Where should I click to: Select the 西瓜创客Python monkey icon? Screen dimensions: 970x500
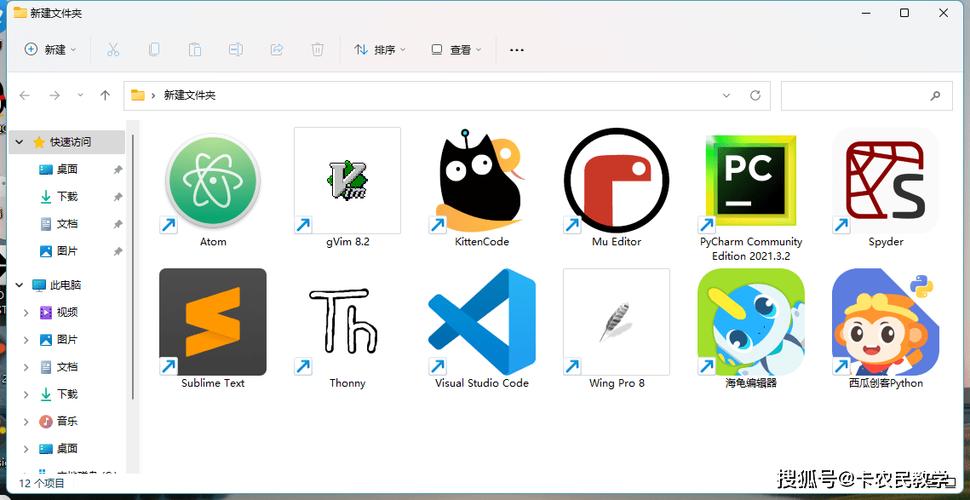pyautogui.click(x=885, y=322)
